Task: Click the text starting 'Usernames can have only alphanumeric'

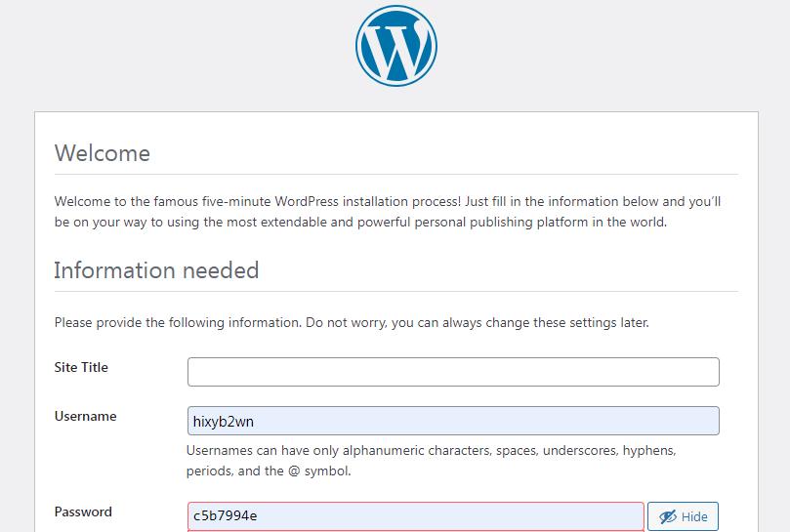Action: point(432,461)
